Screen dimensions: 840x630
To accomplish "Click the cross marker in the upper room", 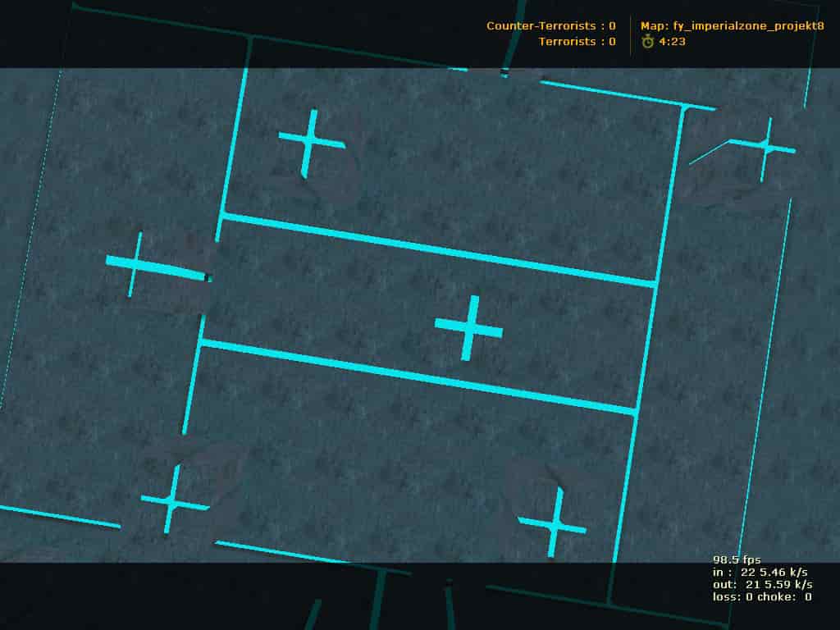I will [x=310, y=143].
